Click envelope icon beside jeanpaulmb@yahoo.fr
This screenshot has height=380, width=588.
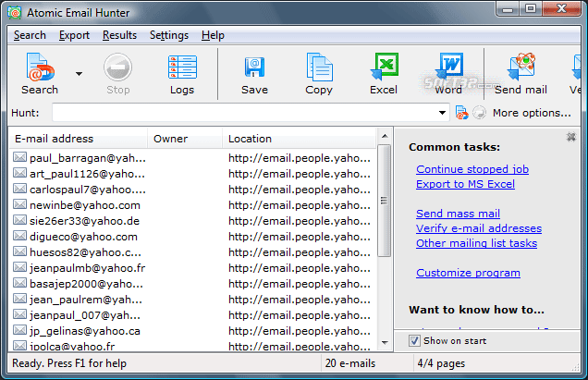tap(19, 267)
